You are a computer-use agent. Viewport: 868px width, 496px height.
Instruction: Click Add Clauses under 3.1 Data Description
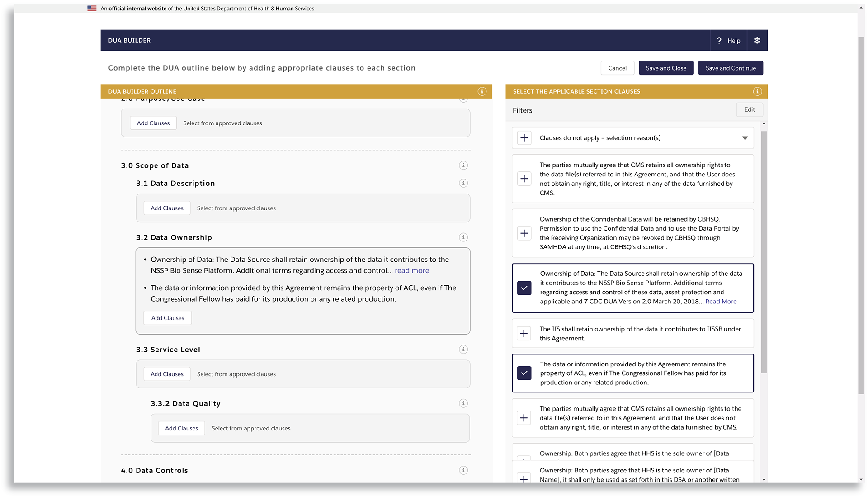tap(167, 208)
